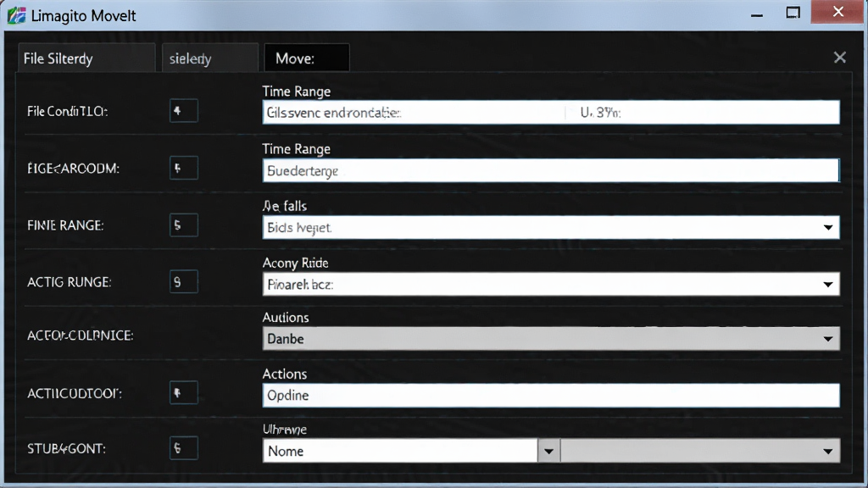Toggle the small box beside ACTIG RUNGE
This screenshot has width=868, height=488.
click(x=184, y=282)
